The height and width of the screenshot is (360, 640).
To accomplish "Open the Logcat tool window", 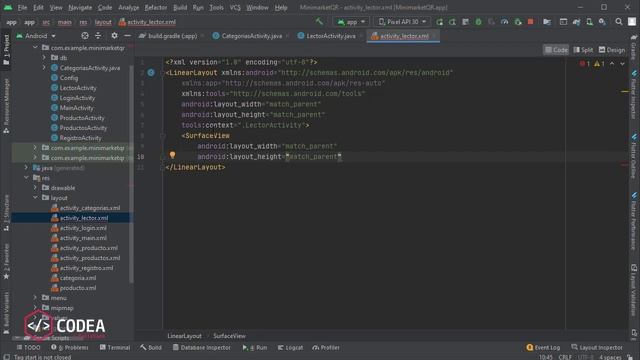I will click(290, 347).
